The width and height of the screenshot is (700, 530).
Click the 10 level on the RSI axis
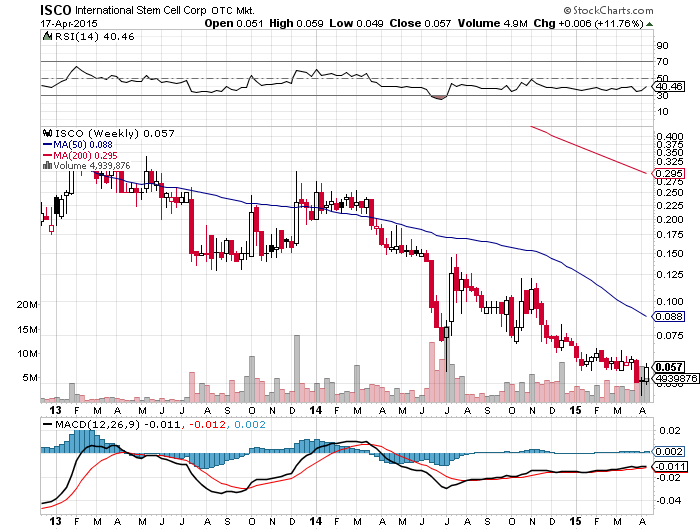662,112
